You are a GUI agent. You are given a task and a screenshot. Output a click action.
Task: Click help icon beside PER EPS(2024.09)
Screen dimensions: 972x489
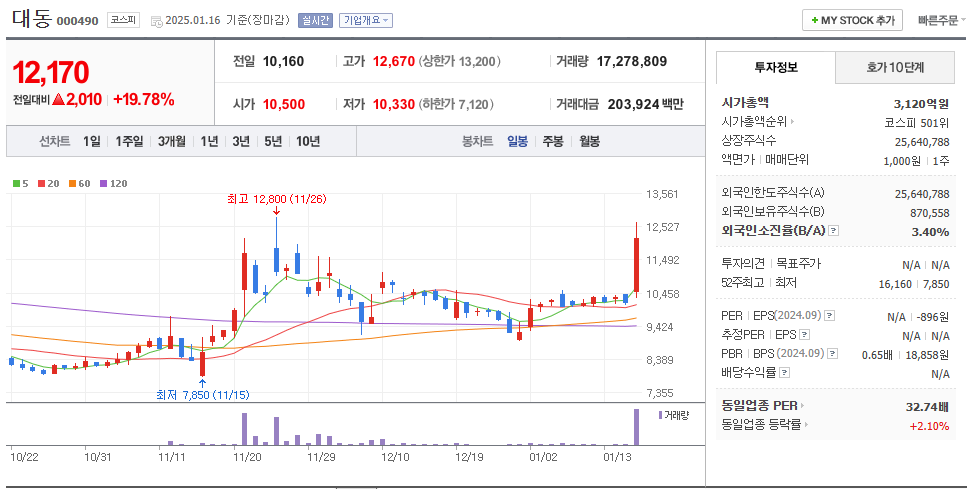click(x=829, y=316)
